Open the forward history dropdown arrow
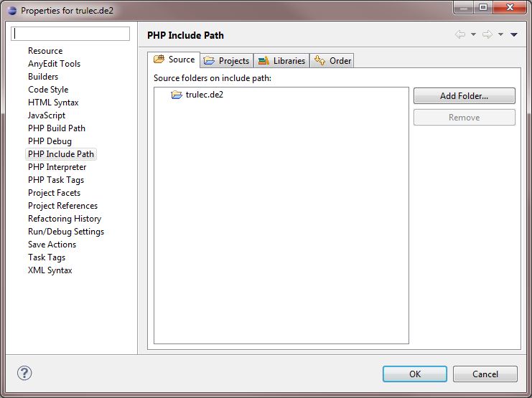This screenshot has width=532, height=398. 500,34
